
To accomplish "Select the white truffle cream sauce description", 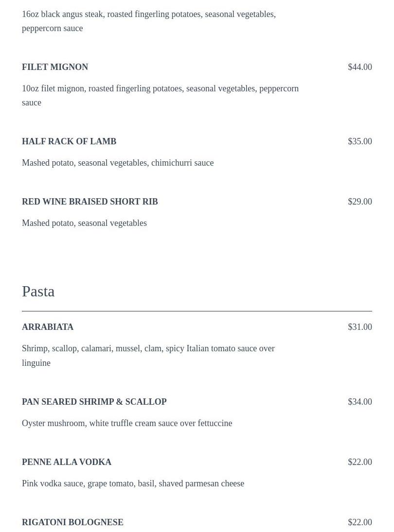I will pyautogui.click(x=127, y=423).
